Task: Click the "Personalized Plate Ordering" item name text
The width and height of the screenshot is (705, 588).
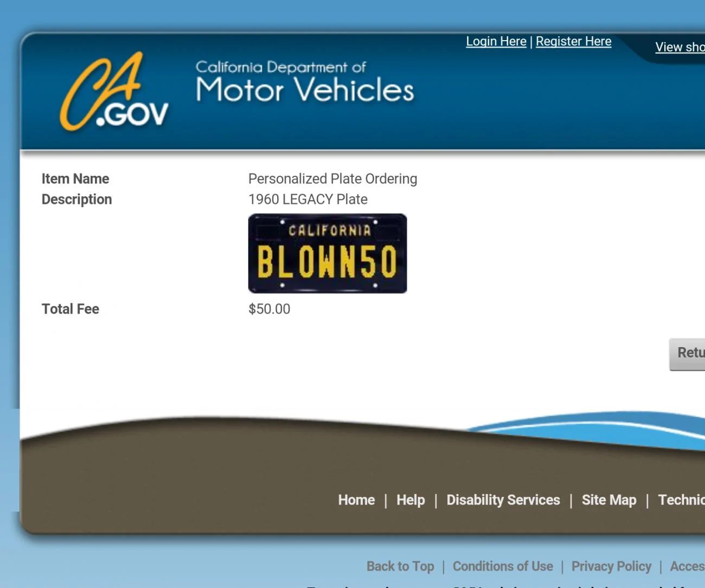Action: point(333,179)
